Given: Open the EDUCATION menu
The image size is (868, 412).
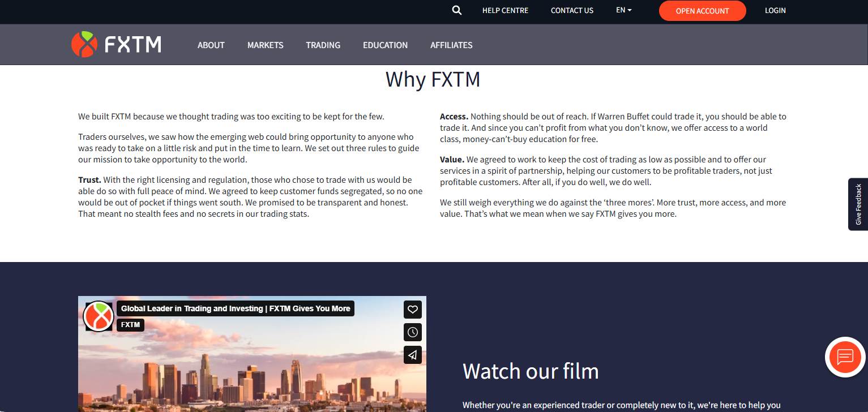Looking at the screenshot, I should tap(386, 45).
